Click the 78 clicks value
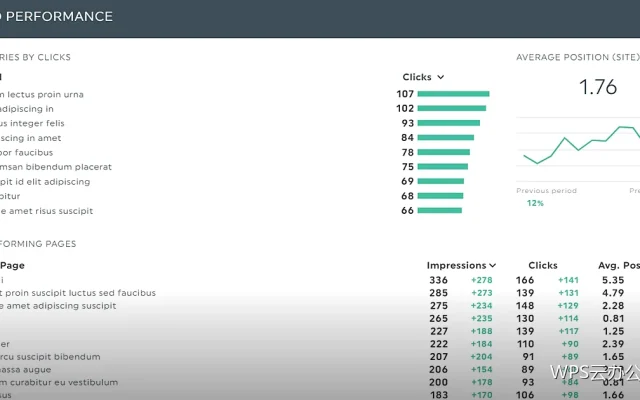This screenshot has height=400, width=640. coord(408,153)
